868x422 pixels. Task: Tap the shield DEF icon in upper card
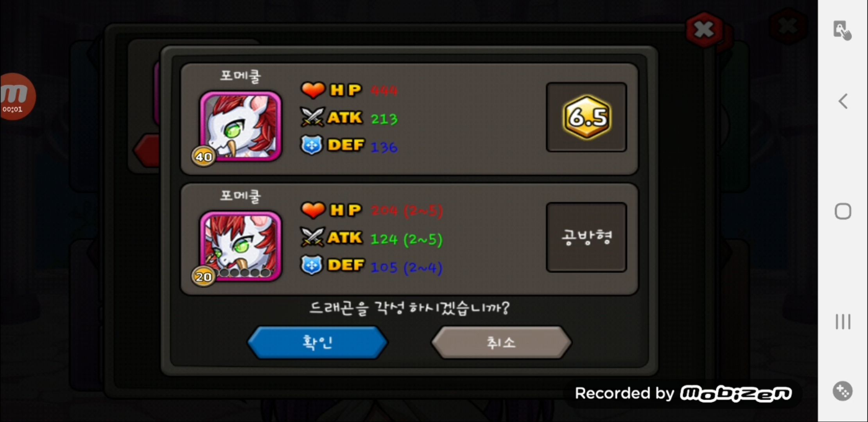click(x=312, y=145)
